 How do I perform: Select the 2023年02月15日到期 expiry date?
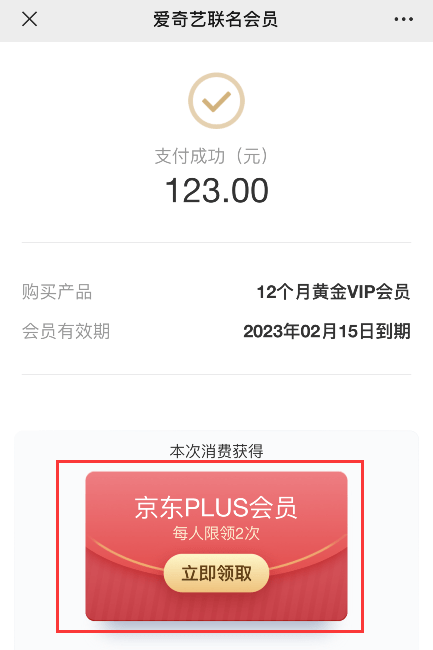(327, 331)
